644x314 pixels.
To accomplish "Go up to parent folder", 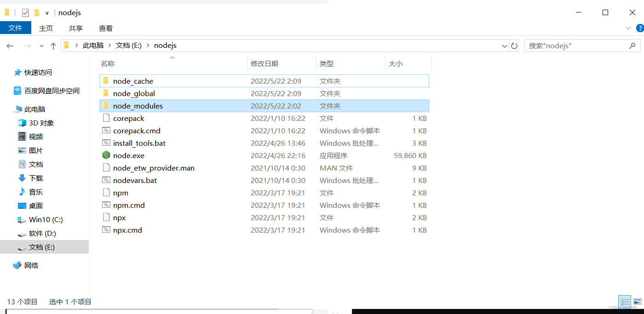I will 53,46.
